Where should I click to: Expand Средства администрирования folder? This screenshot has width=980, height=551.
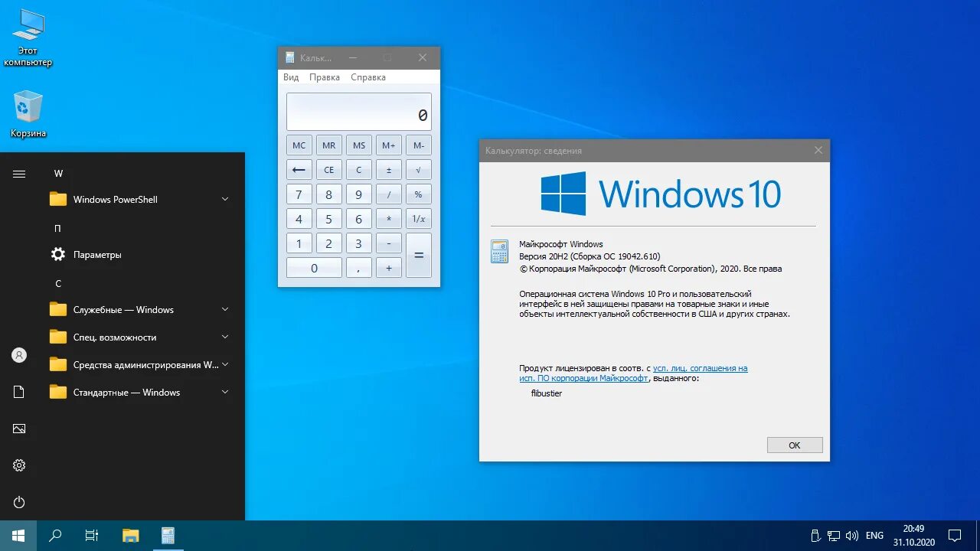pyautogui.click(x=138, y=364)
